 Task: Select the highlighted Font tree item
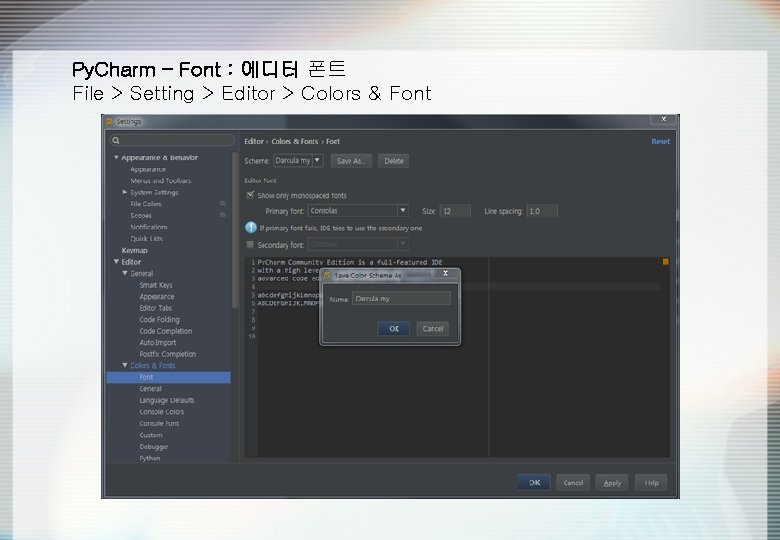click(169, 377)
